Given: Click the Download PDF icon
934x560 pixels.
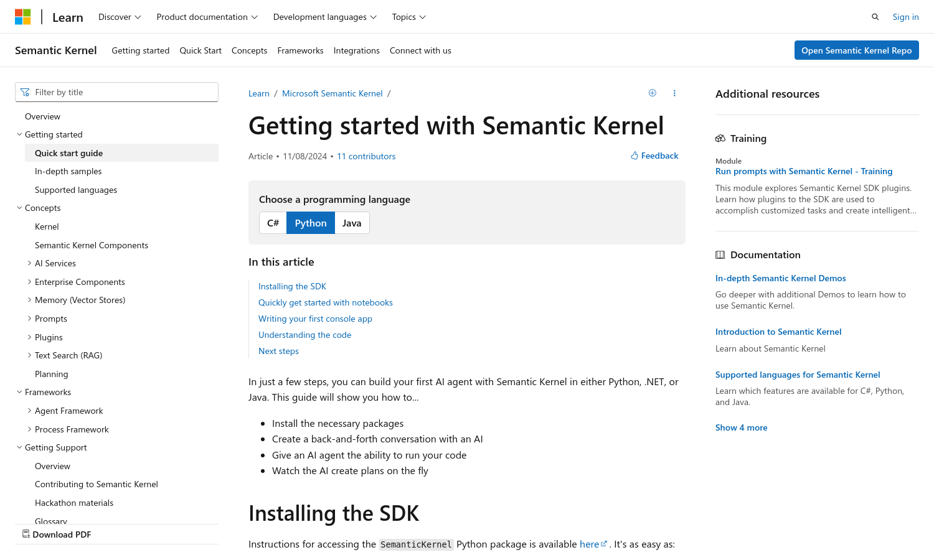Looking at the screenshot, I should (x=26, y=534).
